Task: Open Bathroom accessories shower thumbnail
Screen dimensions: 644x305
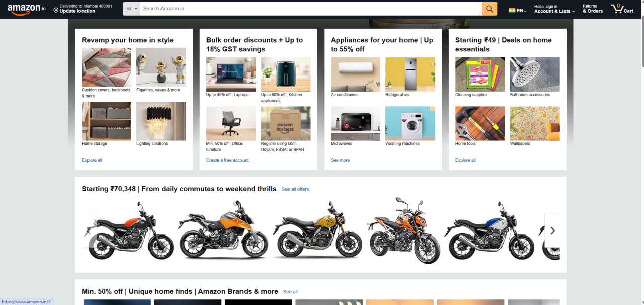Action: click(x=535, y=74)
